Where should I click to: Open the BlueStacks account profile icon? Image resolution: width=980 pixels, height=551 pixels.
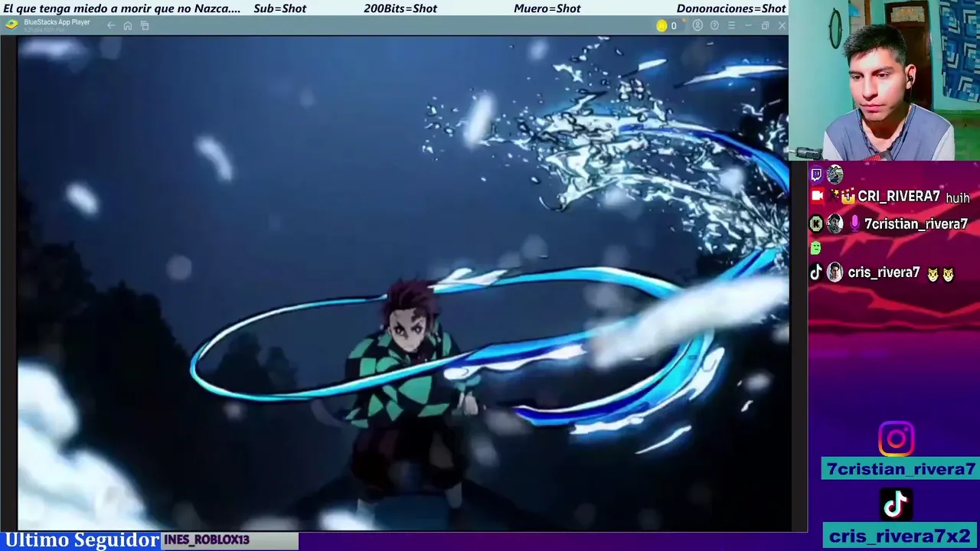pos(697,25)
